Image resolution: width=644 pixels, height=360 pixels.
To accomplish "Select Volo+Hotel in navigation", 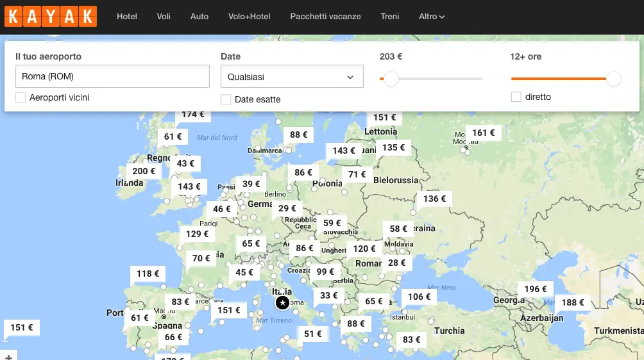I will 250,17.
